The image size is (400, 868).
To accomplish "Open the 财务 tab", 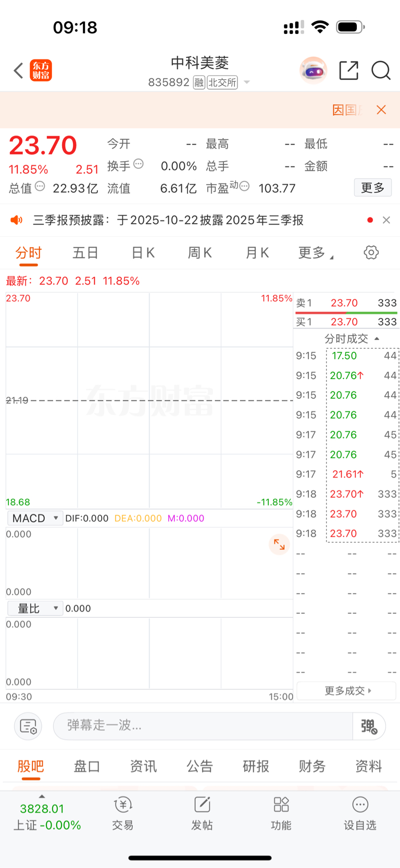I will tap(312, 766).
